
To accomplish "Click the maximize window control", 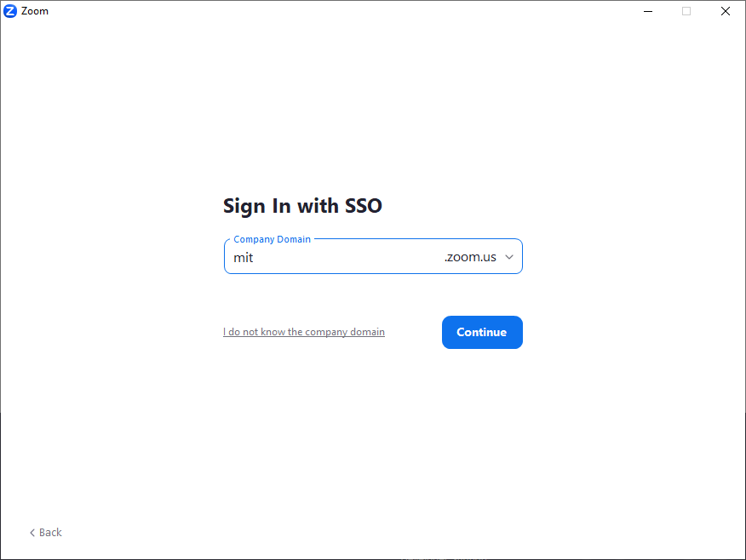I will (x=686, y=11).
